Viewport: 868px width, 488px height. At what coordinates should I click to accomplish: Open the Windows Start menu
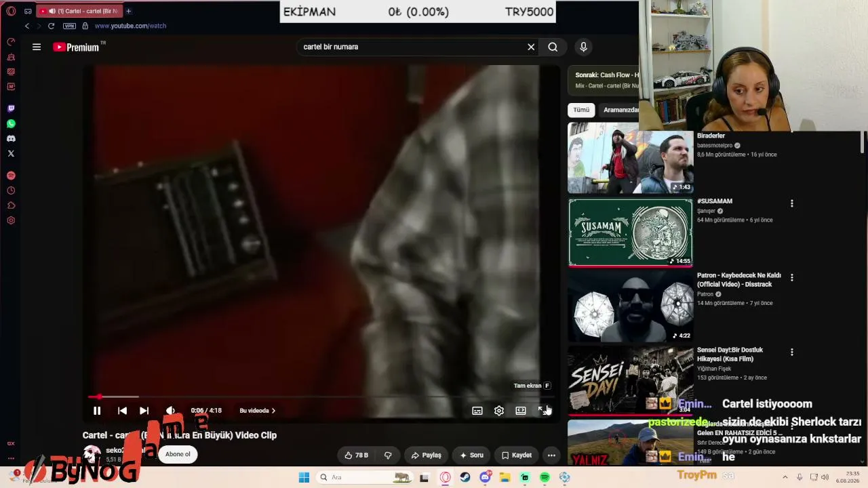click(x=304, y=477)
